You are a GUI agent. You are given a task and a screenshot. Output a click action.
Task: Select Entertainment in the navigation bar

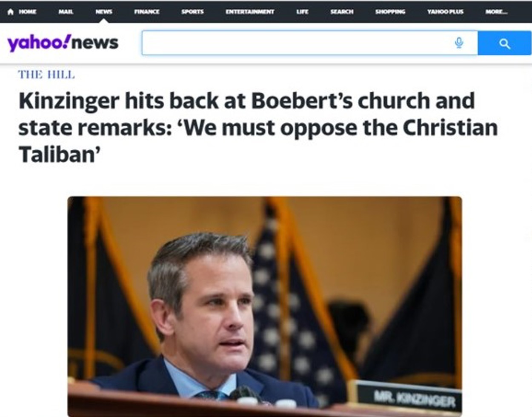pyautogui.click(x=250, y=12)
